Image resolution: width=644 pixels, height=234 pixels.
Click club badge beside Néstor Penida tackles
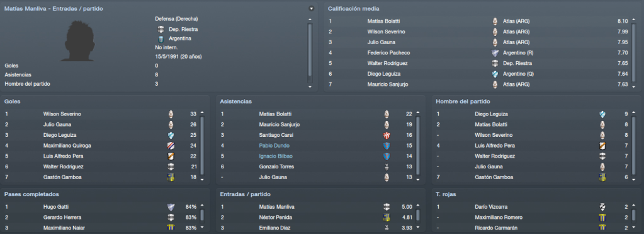click(x=386, y=218)
